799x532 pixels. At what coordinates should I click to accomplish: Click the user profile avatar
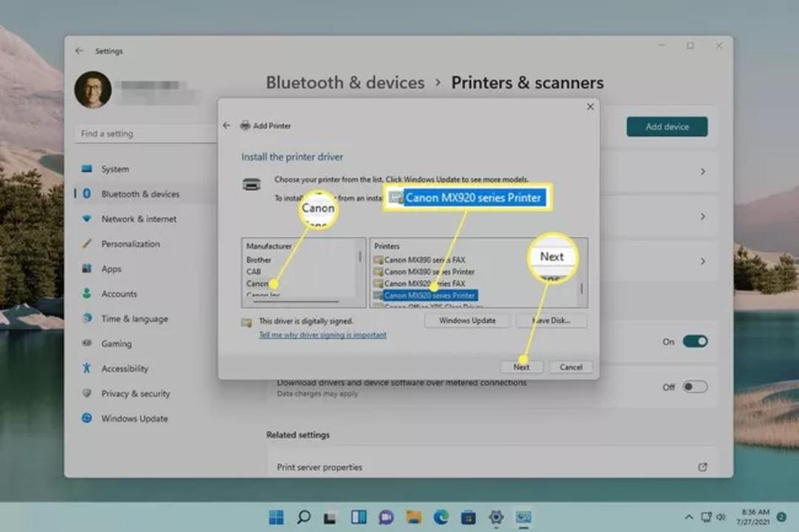coord(93,90)
